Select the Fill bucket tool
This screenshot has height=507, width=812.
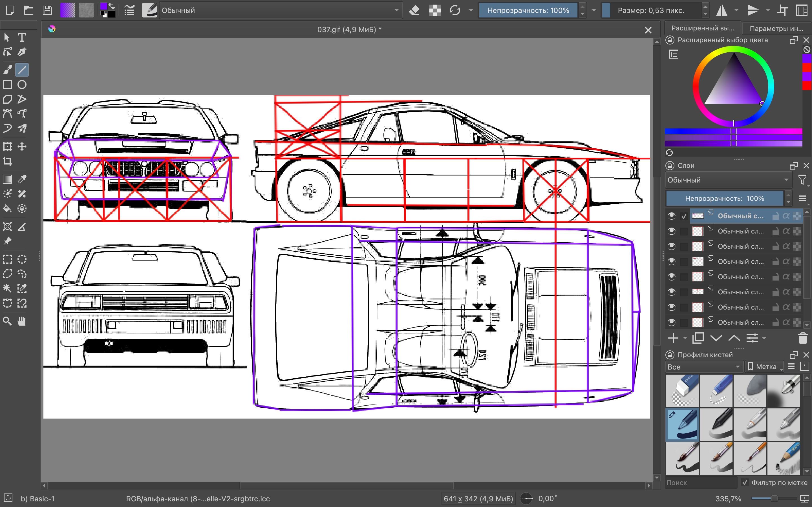7,208
